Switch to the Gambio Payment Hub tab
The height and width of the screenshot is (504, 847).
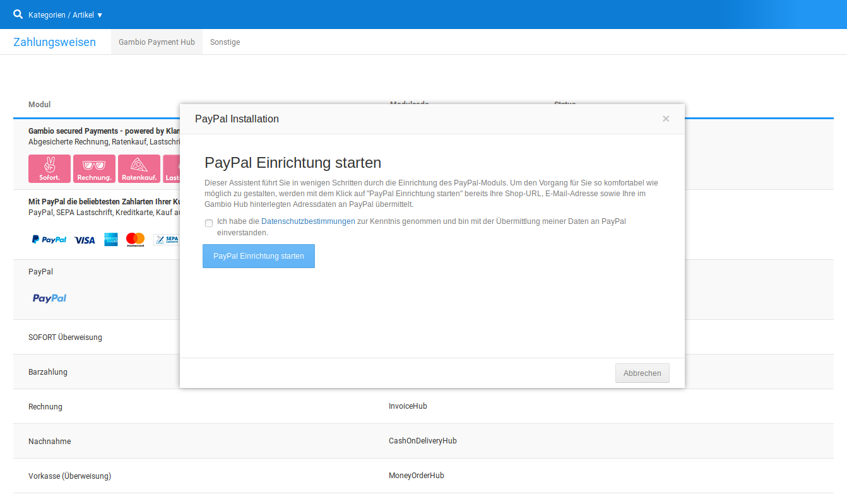(157, 42)
